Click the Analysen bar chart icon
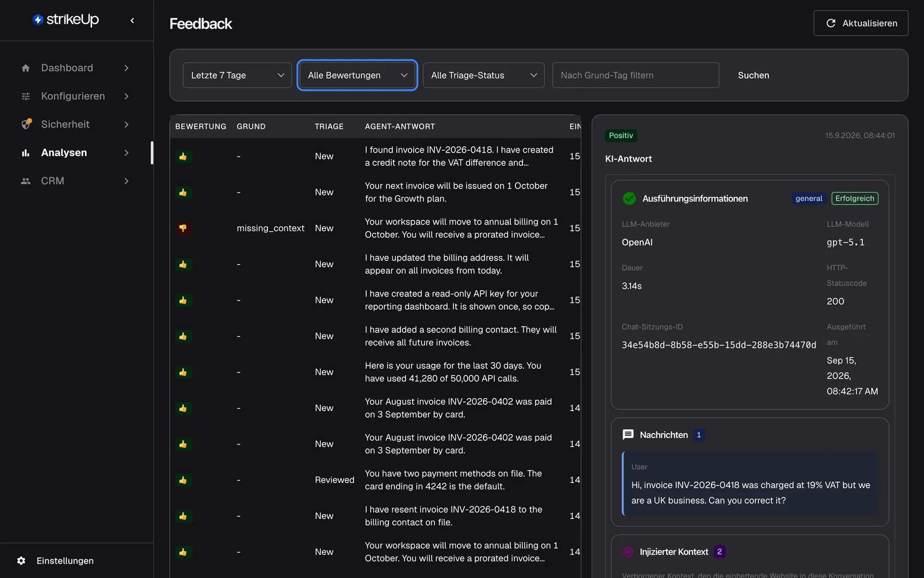 (26, 153)
